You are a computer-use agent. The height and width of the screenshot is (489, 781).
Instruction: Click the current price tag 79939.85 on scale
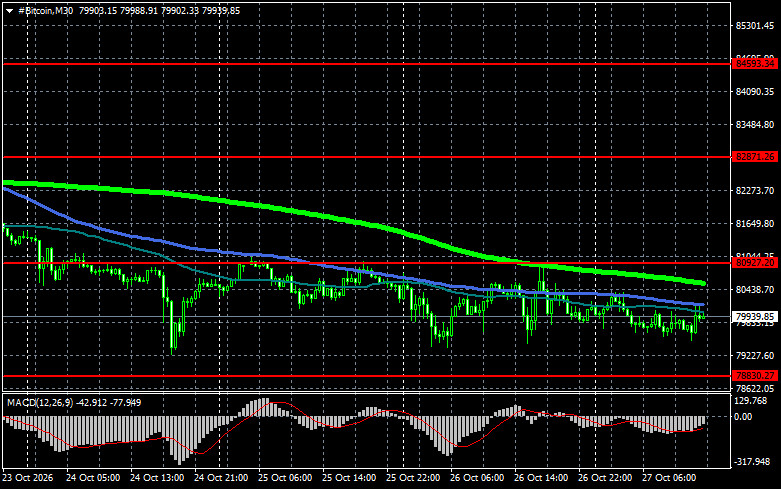pyautogui.click(x=755, y=317)
